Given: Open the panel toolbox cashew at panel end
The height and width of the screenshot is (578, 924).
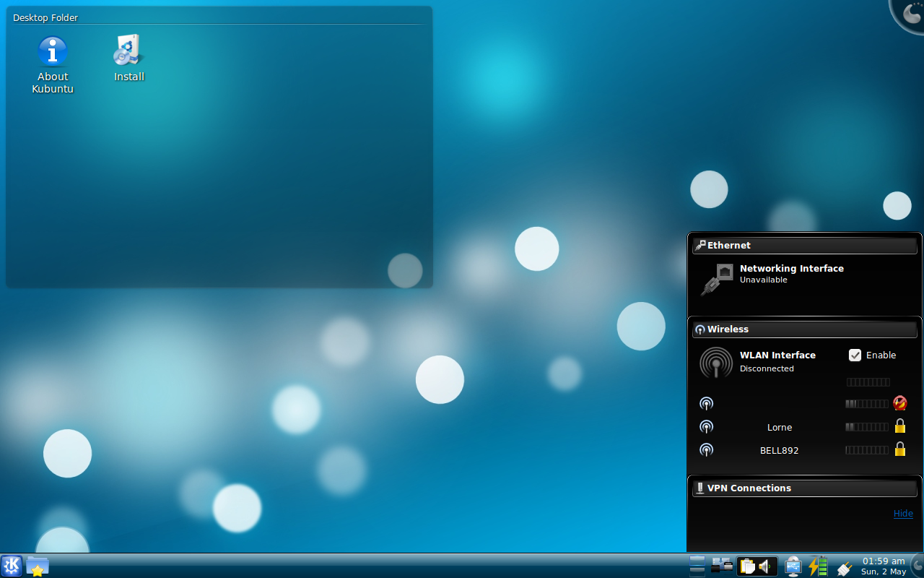Looking at the screenshot, I should 918,566.
